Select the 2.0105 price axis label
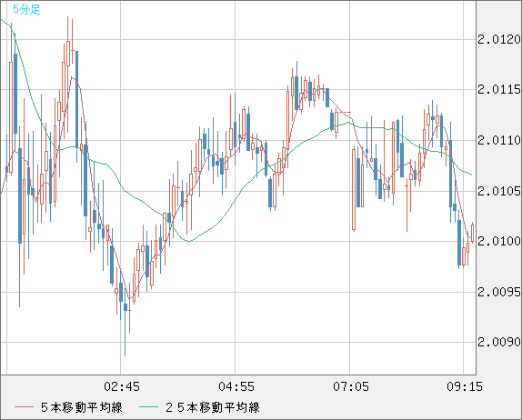This screenshot has width=522, height=420. click(x=499, y=191)
